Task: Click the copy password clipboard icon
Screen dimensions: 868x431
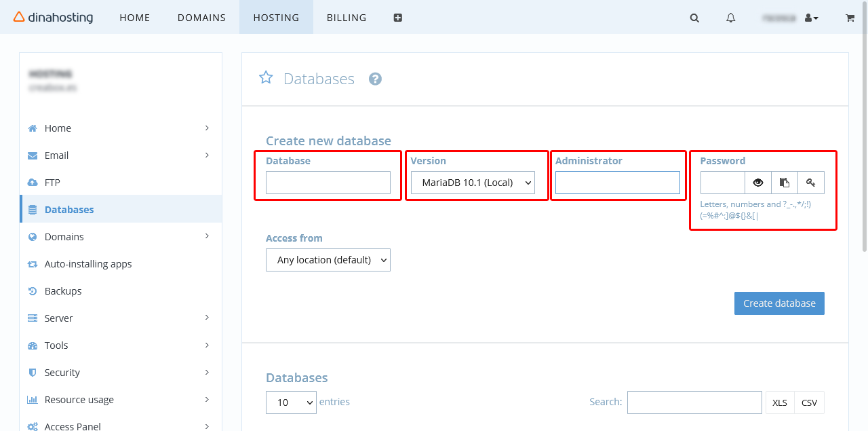Action: pos(785,183)
